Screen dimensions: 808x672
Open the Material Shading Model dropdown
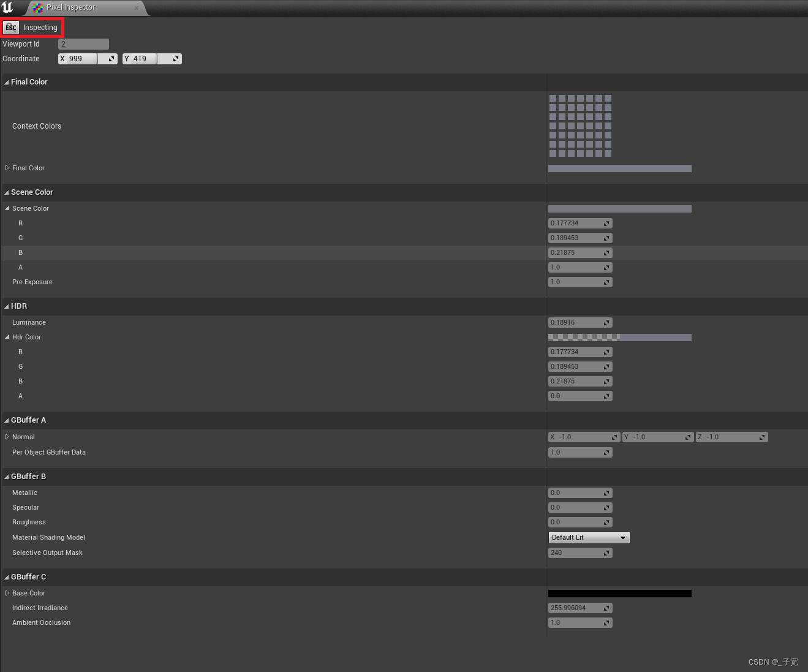(589, 537)
